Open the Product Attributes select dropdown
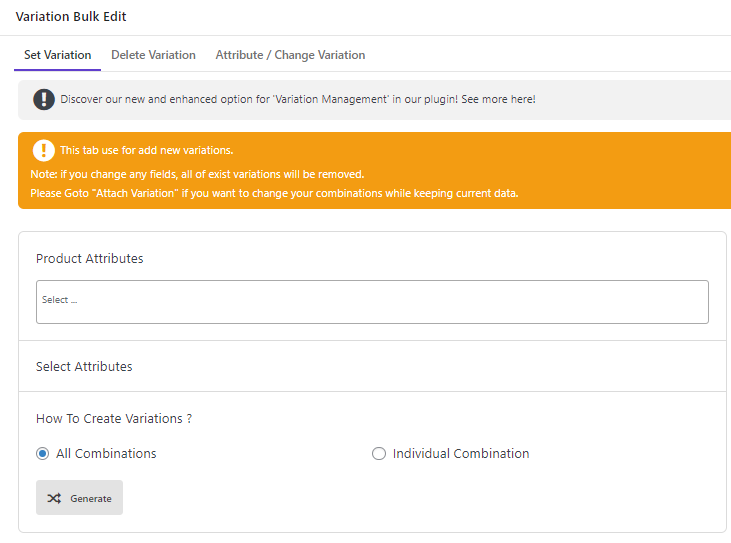The width and height of the screenshot is (731, 543). point(372,302)
